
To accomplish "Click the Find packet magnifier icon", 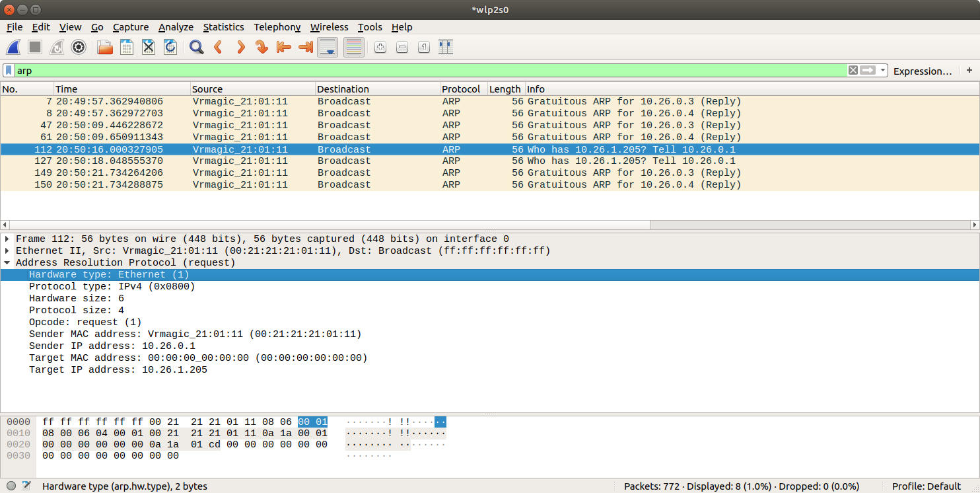I will (196, 47).
